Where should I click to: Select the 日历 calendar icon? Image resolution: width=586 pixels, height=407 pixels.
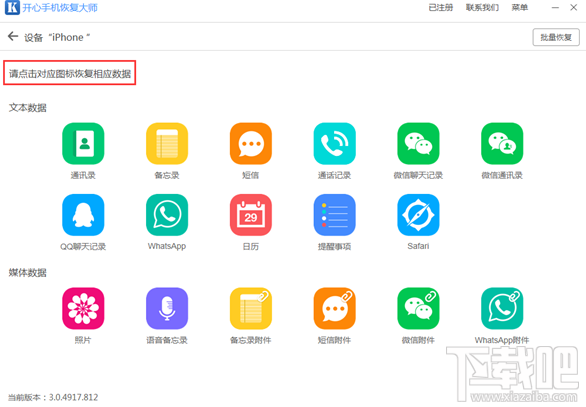pos(251,215)
